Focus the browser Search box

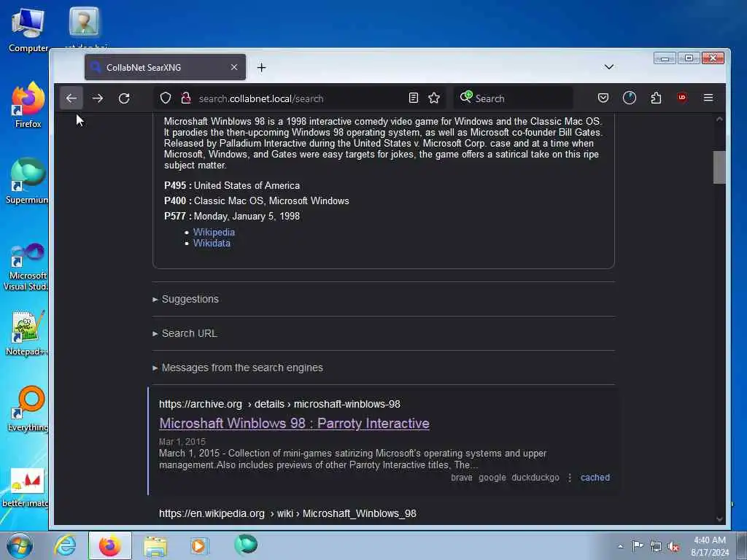[x=514, y=98]
